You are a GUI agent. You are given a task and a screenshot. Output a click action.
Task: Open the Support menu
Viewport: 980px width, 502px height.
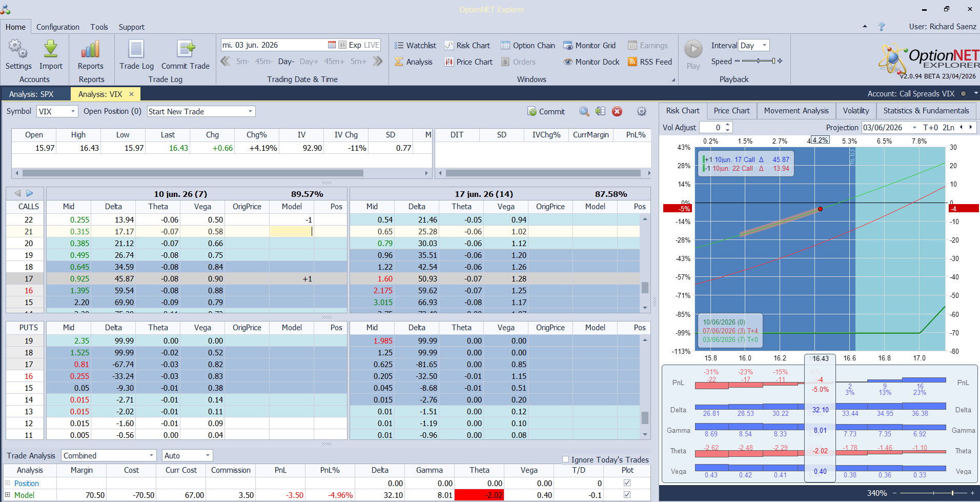point(132,27)
